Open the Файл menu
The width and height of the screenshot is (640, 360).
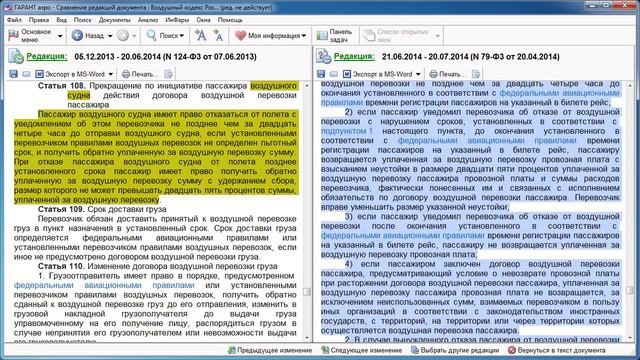tap(14, 20)
